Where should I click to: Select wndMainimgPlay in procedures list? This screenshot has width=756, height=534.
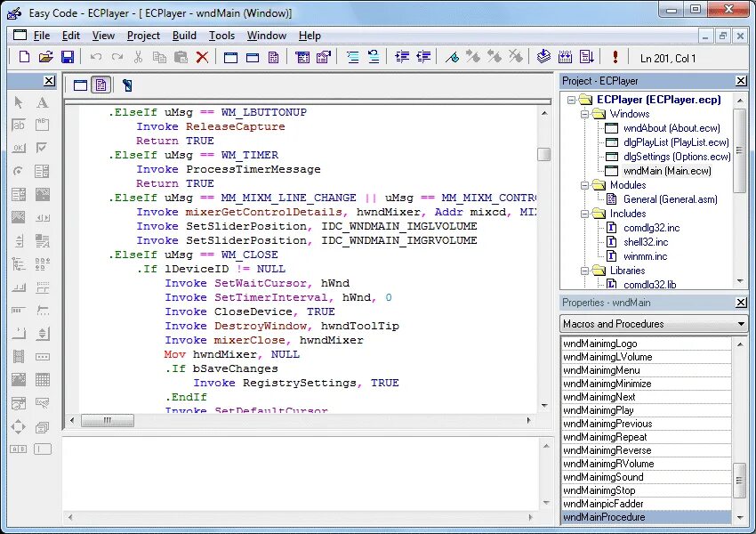point(646,410)
